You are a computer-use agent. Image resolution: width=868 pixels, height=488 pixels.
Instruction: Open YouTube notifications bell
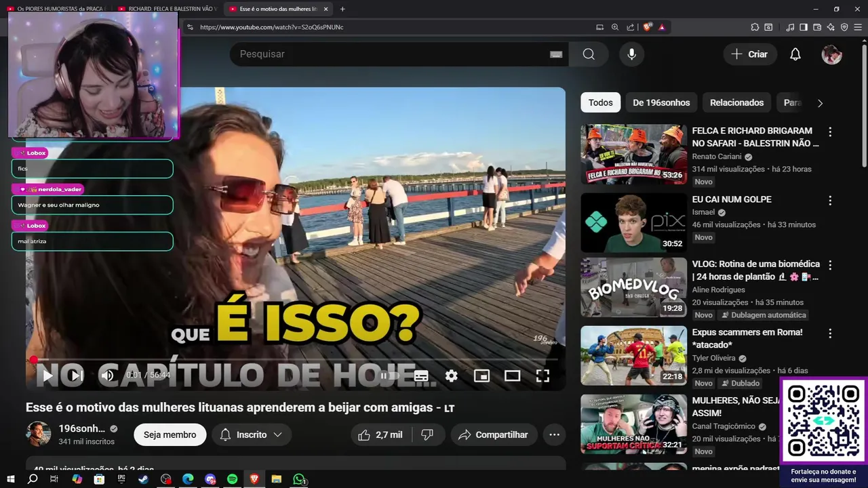tap(795, 54)
